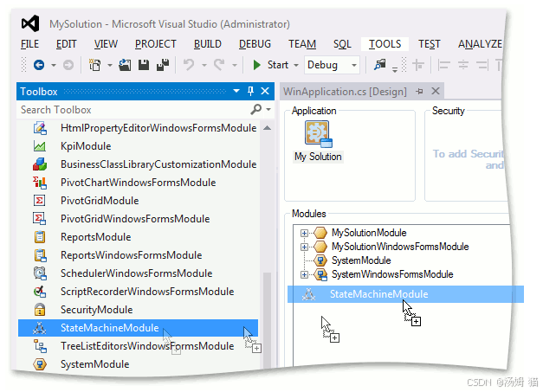Screen dimensions: 543x392
Task: Select SystemModule in the Modules tree
Action: [x=361, y=260]
